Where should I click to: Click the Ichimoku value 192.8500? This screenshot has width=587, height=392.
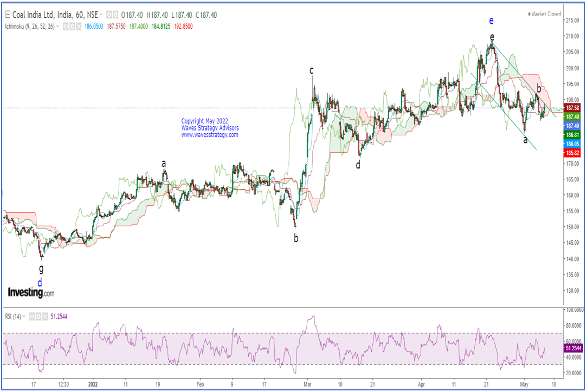(183, 27)
